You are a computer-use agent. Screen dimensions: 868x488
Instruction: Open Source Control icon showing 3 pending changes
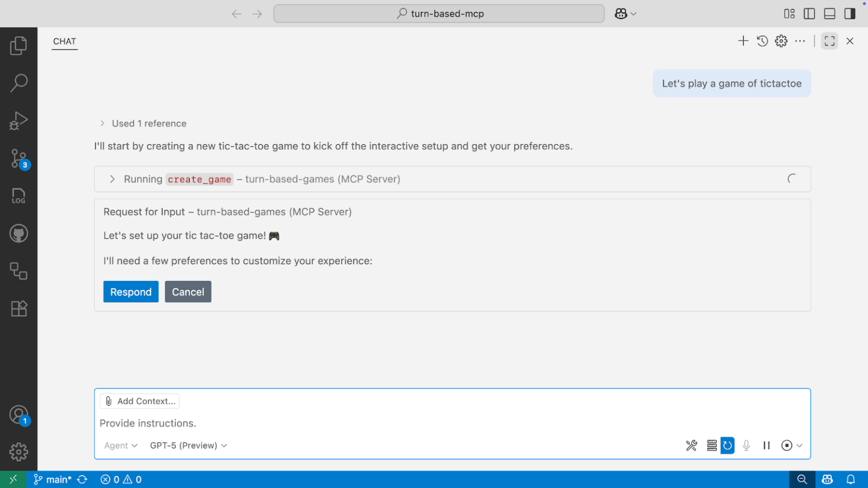pos(19,158)
